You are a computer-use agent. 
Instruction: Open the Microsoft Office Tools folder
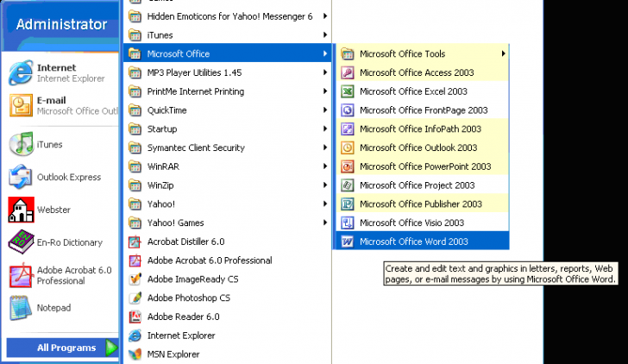[423, 53]
